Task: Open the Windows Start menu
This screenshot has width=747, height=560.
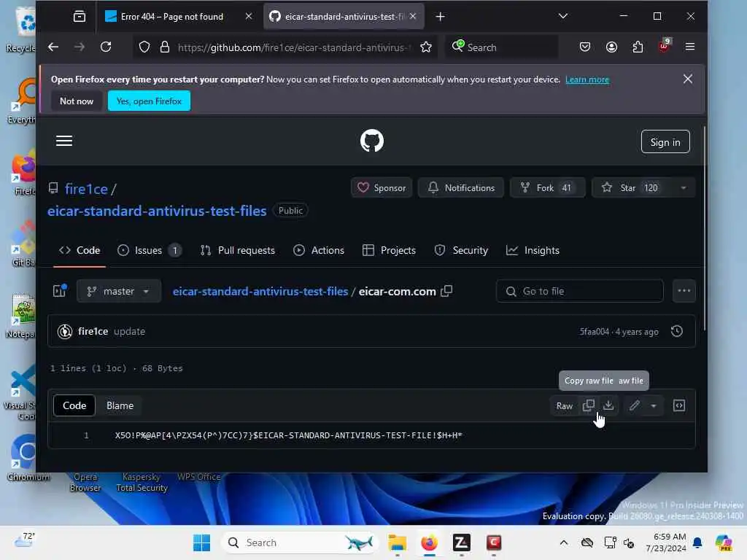Action: (x=201, y=542)
